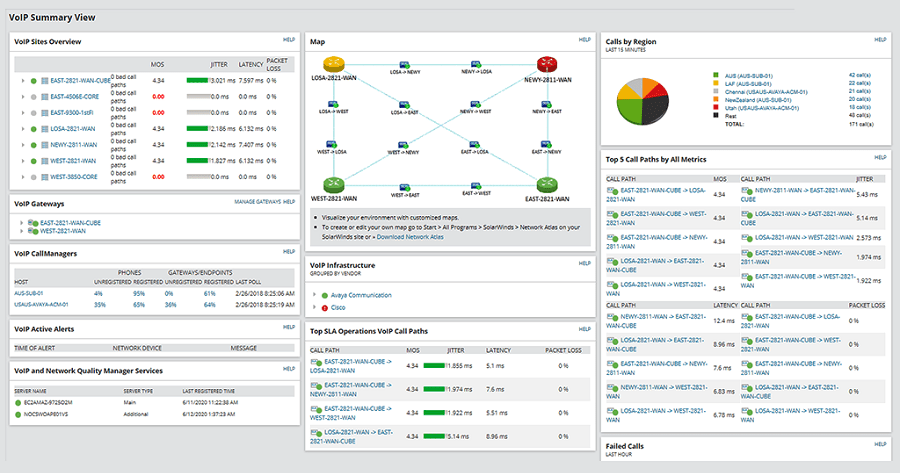Expand the WEST-3850-CORE site row
900x473 pixels.
pyautogui.click(x=21, y=177)
